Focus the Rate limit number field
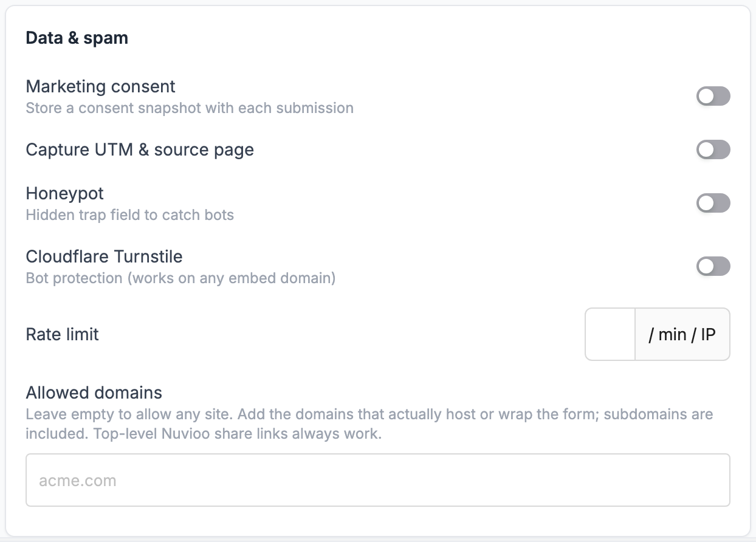Image resolution: width=756 pixels, height=542 pixels. pyautogui.click(x=610, y=334)
